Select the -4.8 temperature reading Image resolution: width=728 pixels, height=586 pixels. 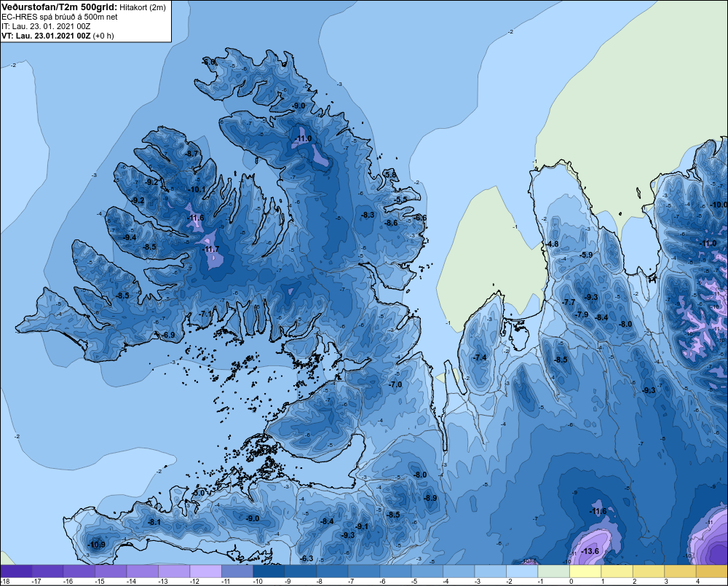tap(552, 244)
